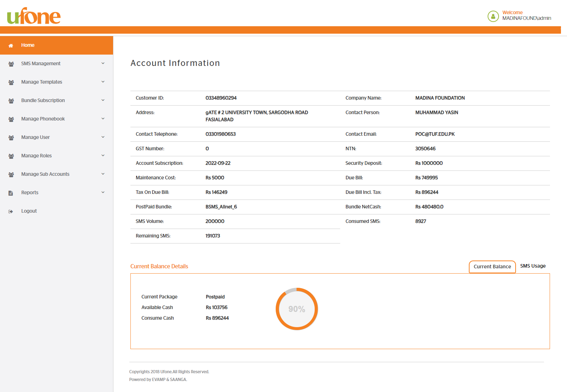Click the Account Information heading
Image resolution: width=567 pixels, height=392 pixels.
pyautogui.click(x=175, y=63)
